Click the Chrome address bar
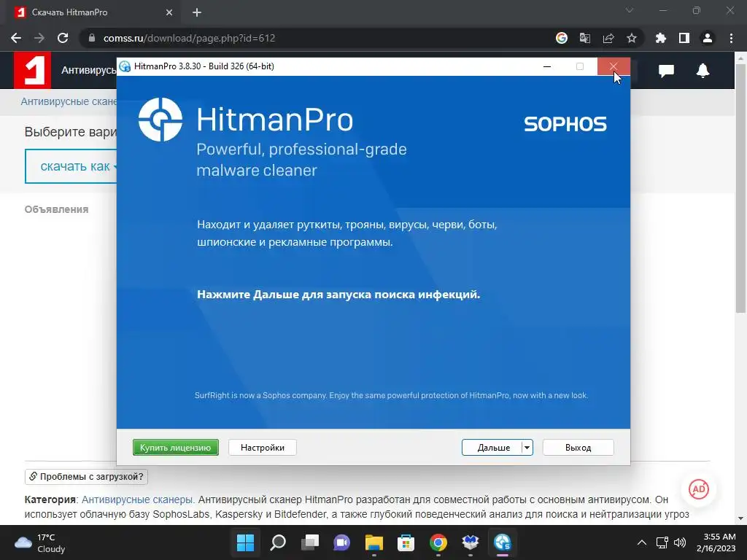747x560 pixels. 314,38
